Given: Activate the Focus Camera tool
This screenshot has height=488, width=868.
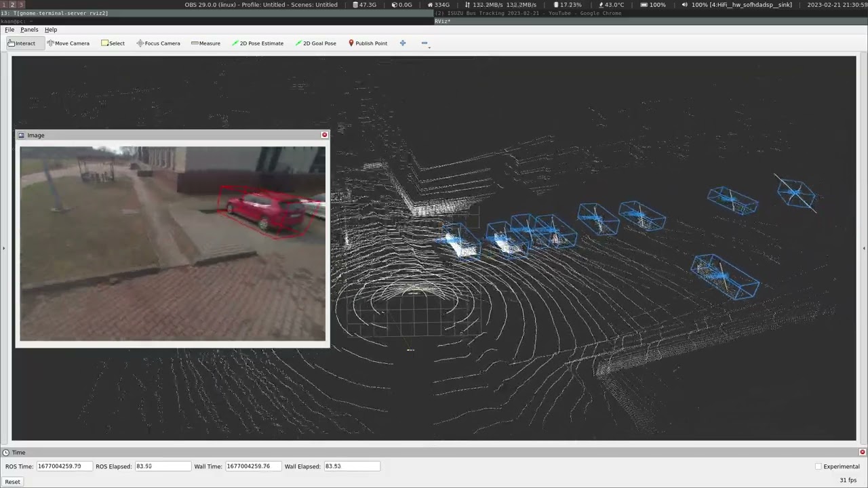Looking at the screenshot, I should (158, 43).
